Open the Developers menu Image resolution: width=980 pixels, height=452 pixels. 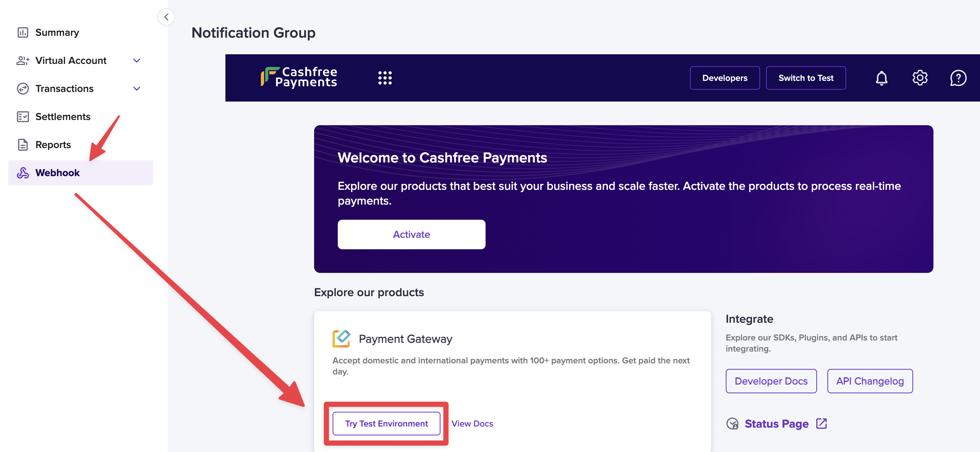coord(724,78)
